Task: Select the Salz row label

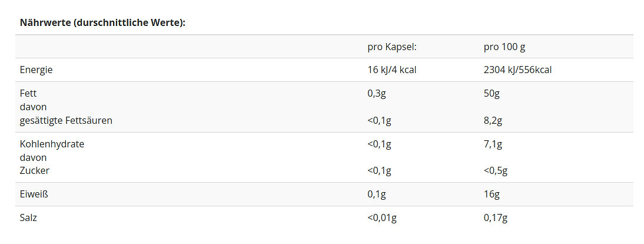Action: (29, 217)
